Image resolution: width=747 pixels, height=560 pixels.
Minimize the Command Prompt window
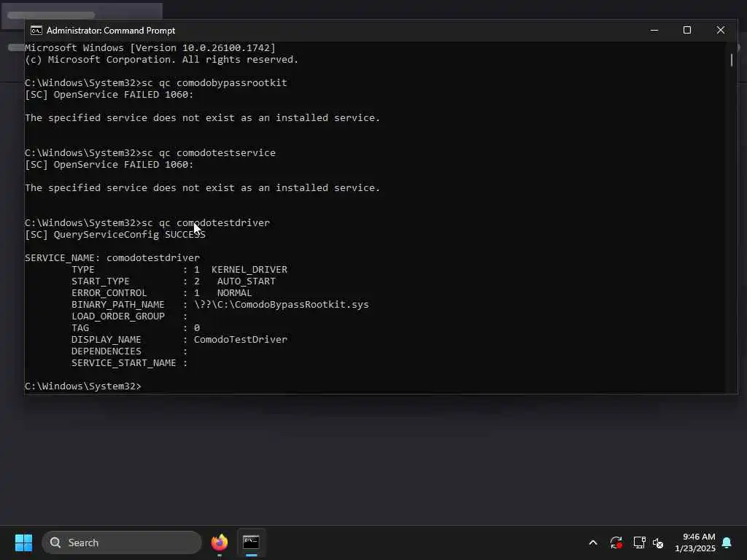click(x=654, y=31)
